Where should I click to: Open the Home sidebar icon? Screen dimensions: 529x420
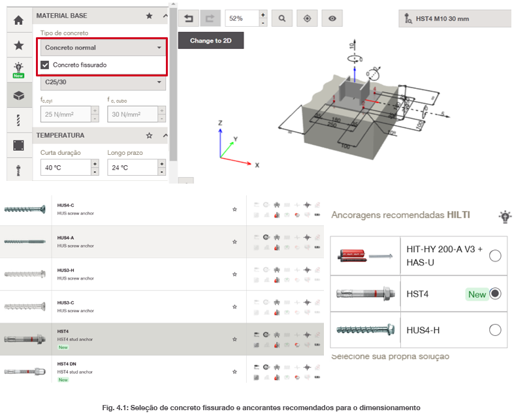[19, 20]
